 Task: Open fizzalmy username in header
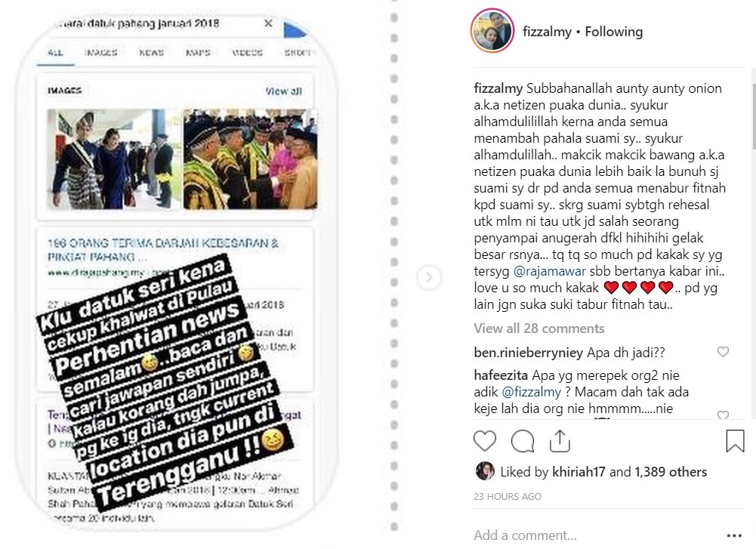547,32
